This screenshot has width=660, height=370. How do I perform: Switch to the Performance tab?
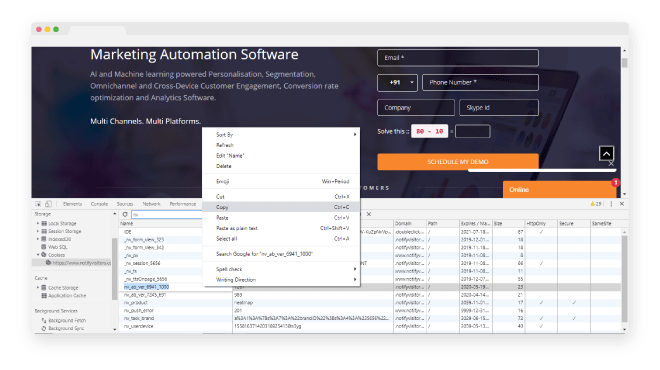183,204
